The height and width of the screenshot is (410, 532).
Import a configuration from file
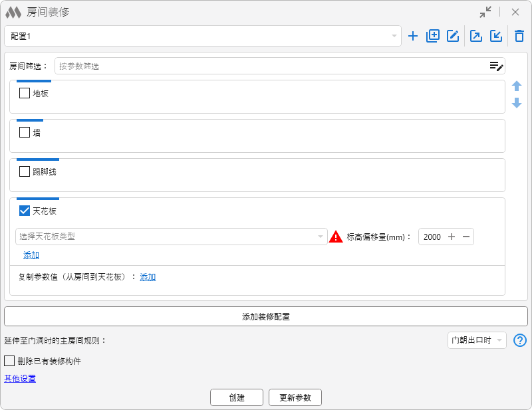496,37
